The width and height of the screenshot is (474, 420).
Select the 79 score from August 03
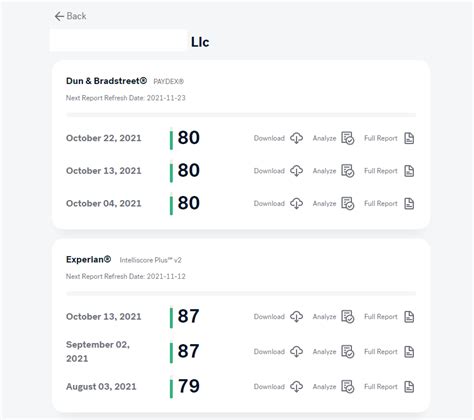coord(189,386)
